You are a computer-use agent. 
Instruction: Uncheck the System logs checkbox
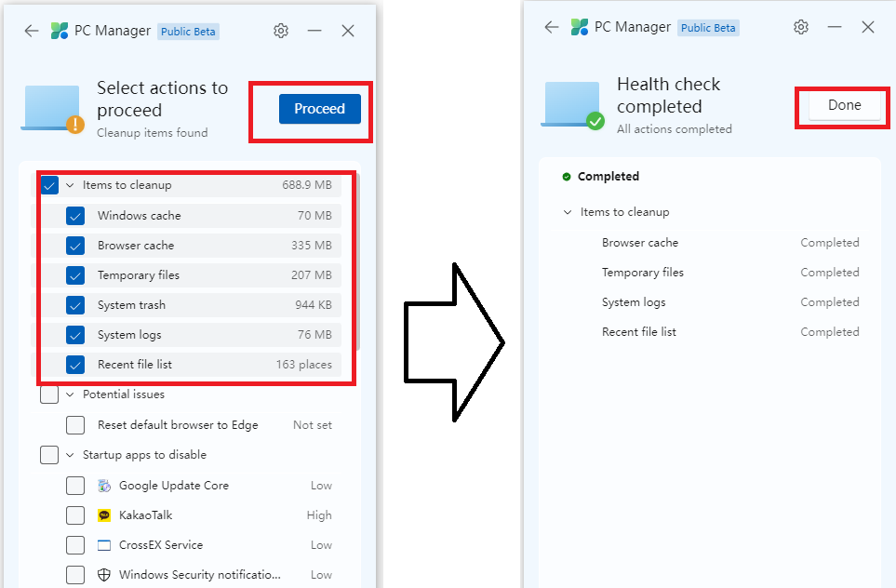point(75,335)
